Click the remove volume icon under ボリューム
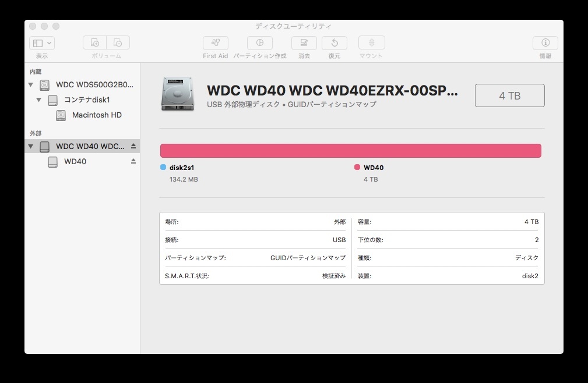Viewport: 588px width, 383px height. click(x=118, y=42)
